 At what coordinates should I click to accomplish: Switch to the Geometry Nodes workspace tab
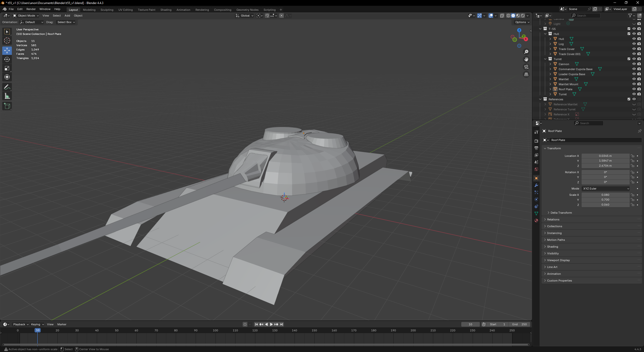pos(247,10)
